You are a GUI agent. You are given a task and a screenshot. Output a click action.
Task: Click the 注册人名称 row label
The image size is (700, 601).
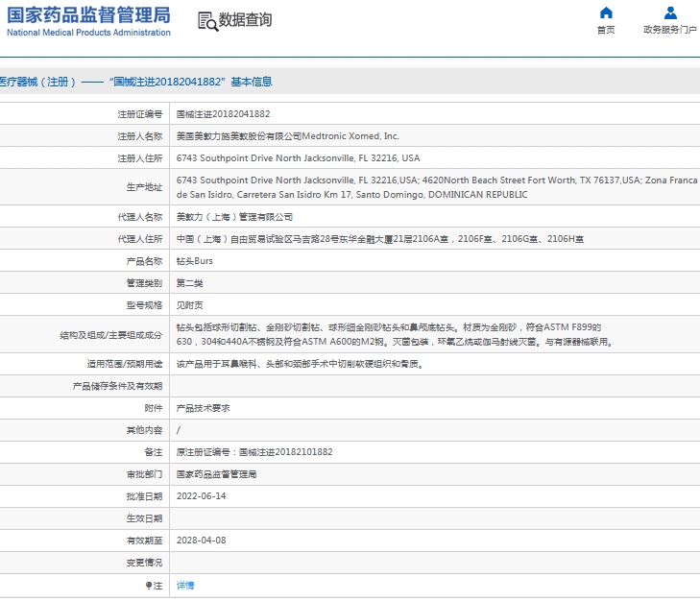(x=140, y=136)
